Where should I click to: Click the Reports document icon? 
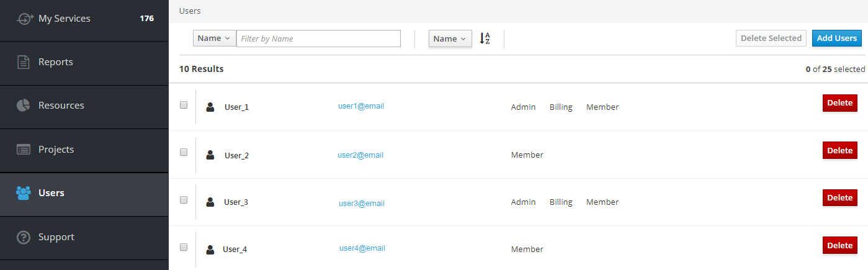[x=24, y=62]
